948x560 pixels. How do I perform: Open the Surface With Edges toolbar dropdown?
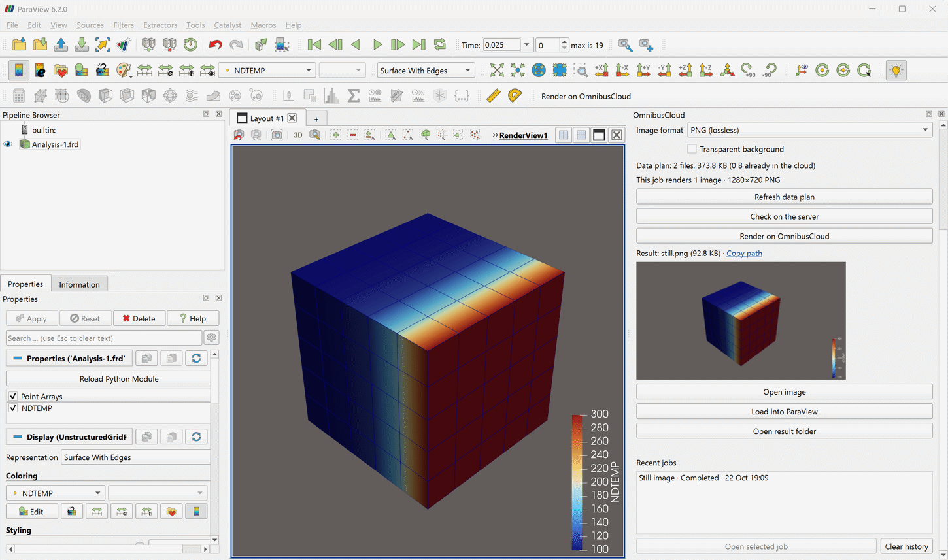[x=426, y=70]
